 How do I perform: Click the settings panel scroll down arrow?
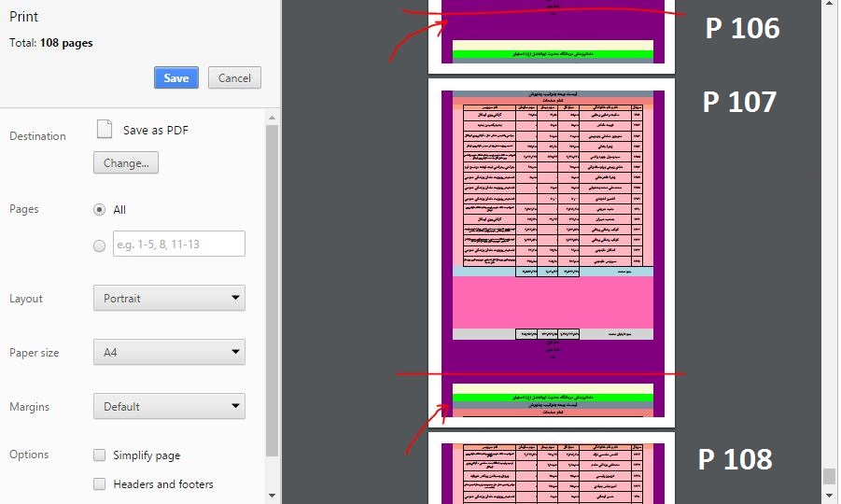tap(272, 496)
